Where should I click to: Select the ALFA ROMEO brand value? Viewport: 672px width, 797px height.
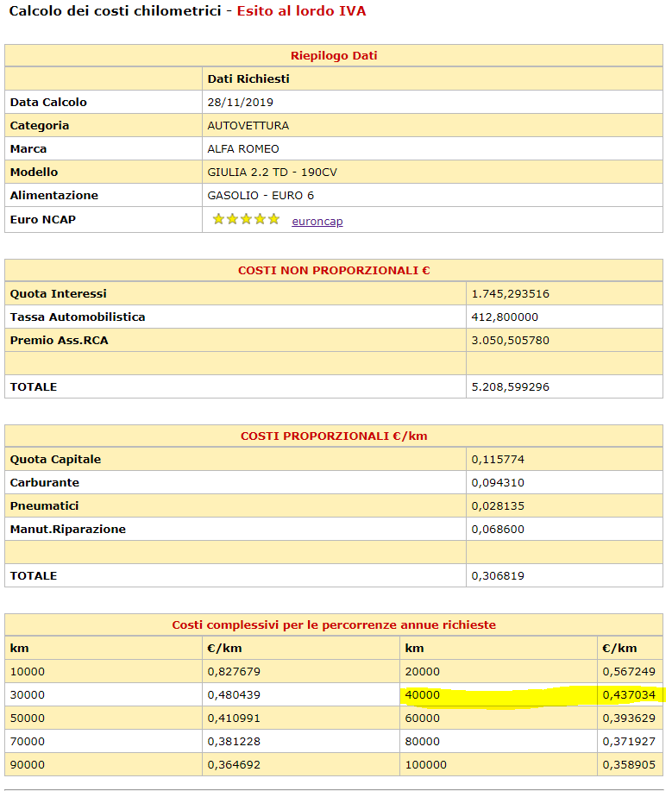[243, 149]
